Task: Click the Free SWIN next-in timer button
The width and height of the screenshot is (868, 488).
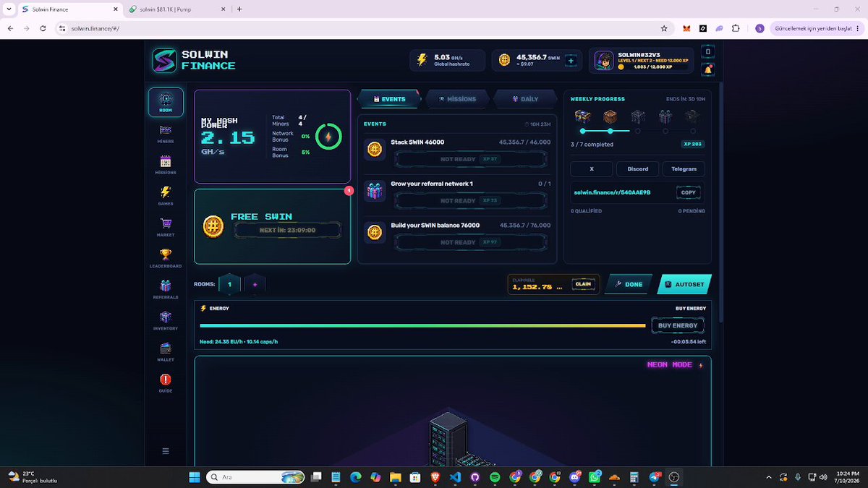Action: (287, 231)
